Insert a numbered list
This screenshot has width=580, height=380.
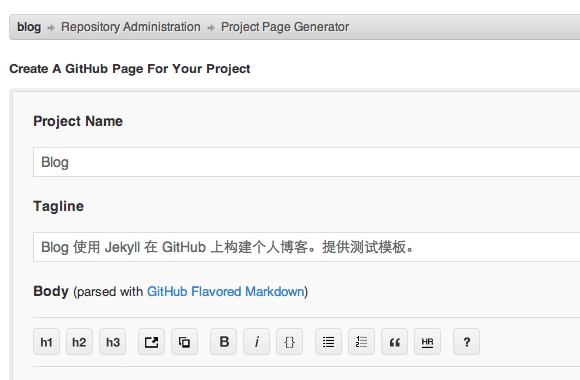[361, 342]
